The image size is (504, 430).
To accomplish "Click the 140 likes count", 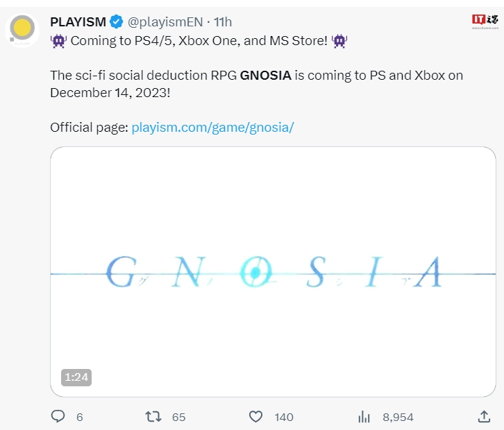I will coord(284,417).
